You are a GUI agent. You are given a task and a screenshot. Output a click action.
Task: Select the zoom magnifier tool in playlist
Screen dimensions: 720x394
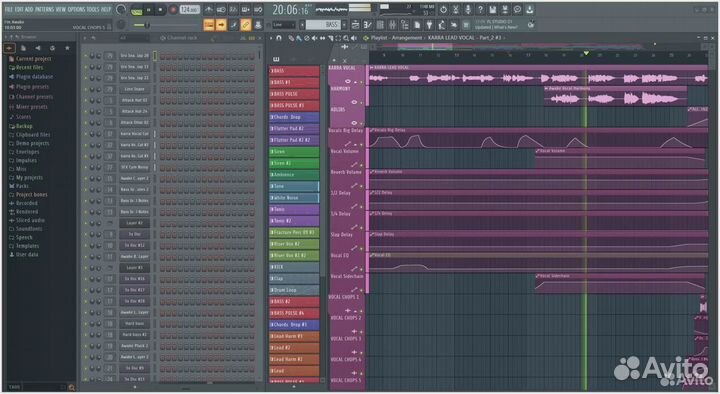coord(346,38)
